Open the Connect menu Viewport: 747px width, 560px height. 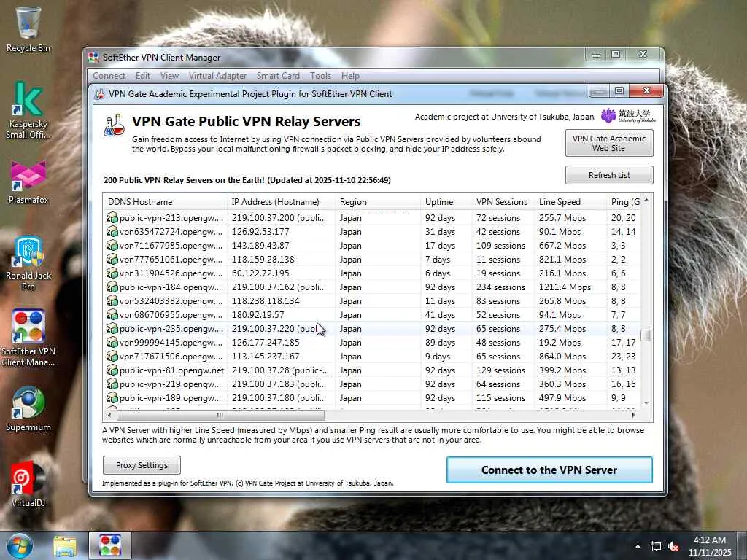click(x=109, y=76)
